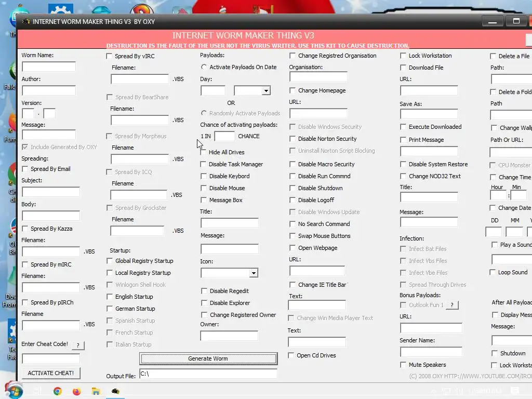Toggle the Loop Sound checkbox

click(493, 272)
